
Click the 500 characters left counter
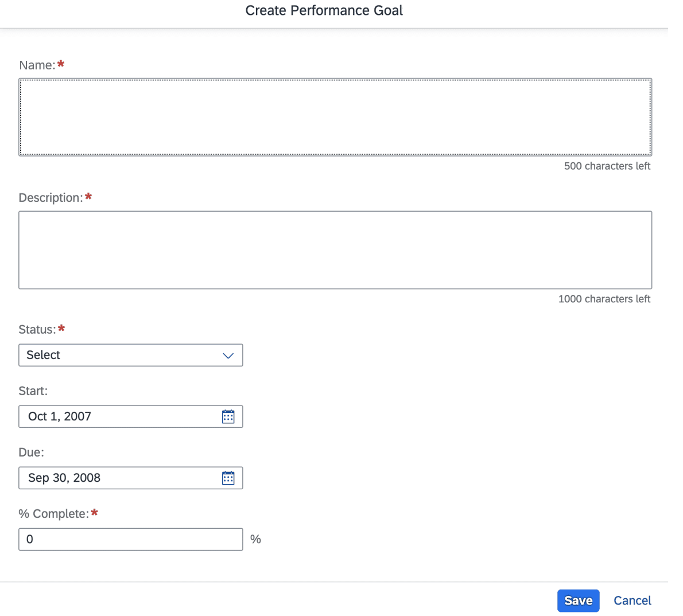[x=607, y=166]
